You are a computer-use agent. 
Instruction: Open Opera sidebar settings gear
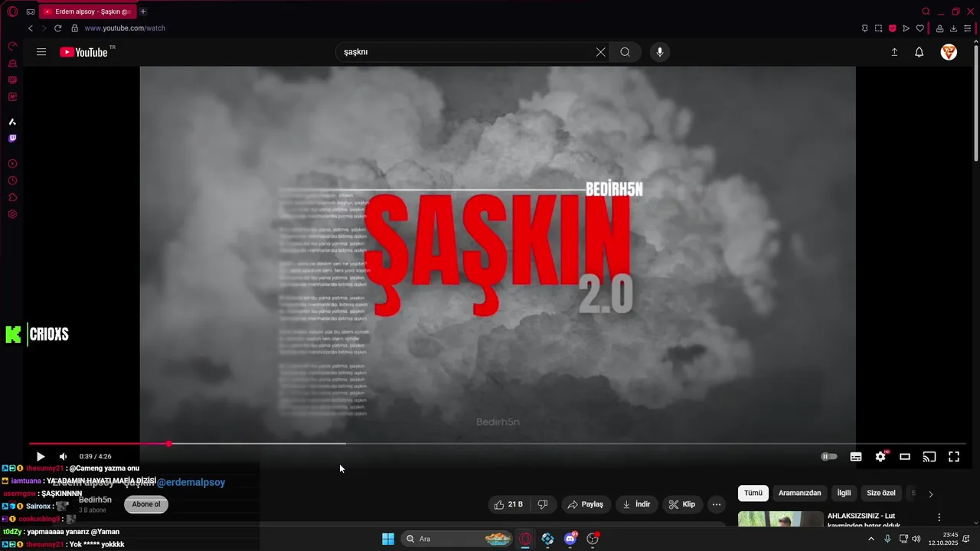coord(12,214)
